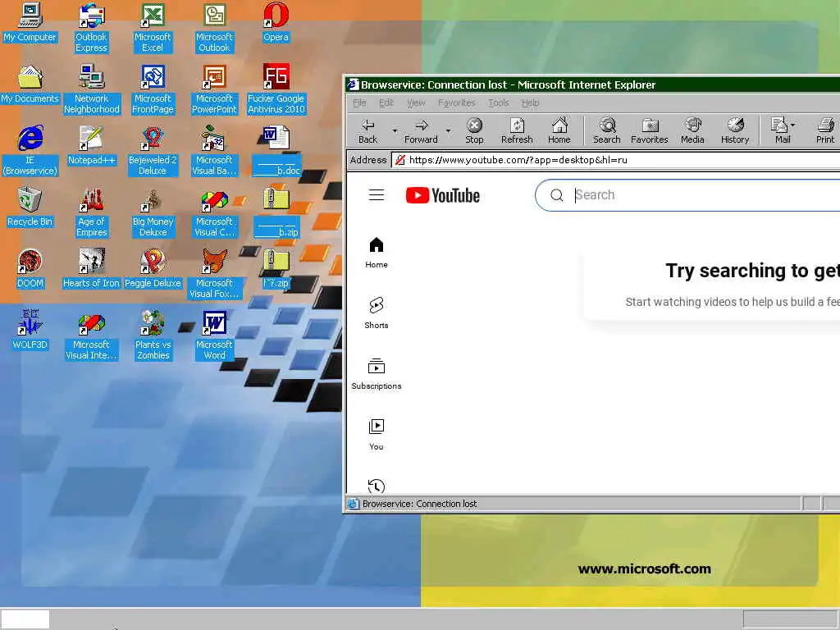This screenshot has height=630, width=840.
Task: Open Subscriptions in YouTube sidebar
Action: pyautogui.click(x=377, y=374)
